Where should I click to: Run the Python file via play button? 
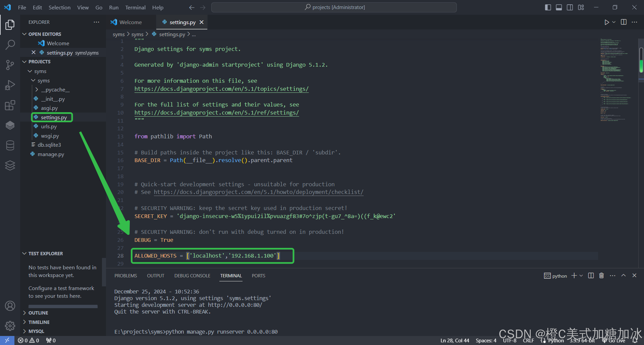(606, 22)
